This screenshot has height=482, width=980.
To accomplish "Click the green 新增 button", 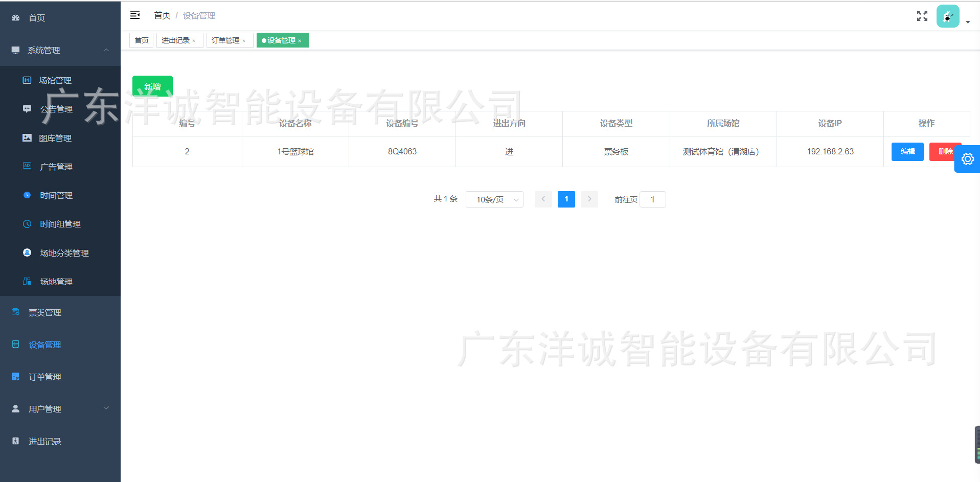I will point(152,86).
